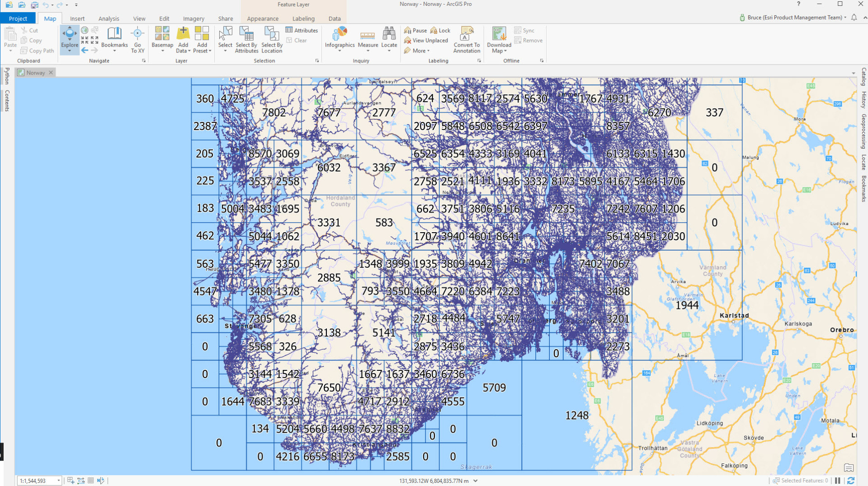Open the Labeling contextual tab
This screenshot has height=486, width=868.
coord(303,19)
